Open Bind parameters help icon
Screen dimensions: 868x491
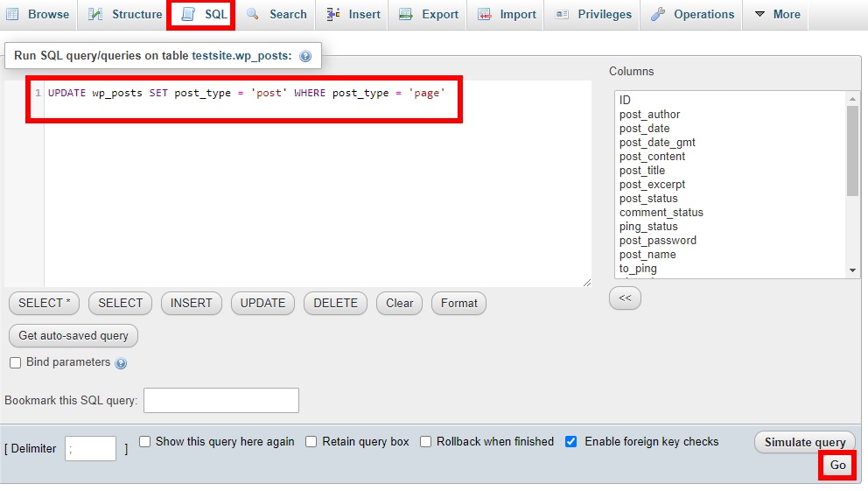[121, 363]
